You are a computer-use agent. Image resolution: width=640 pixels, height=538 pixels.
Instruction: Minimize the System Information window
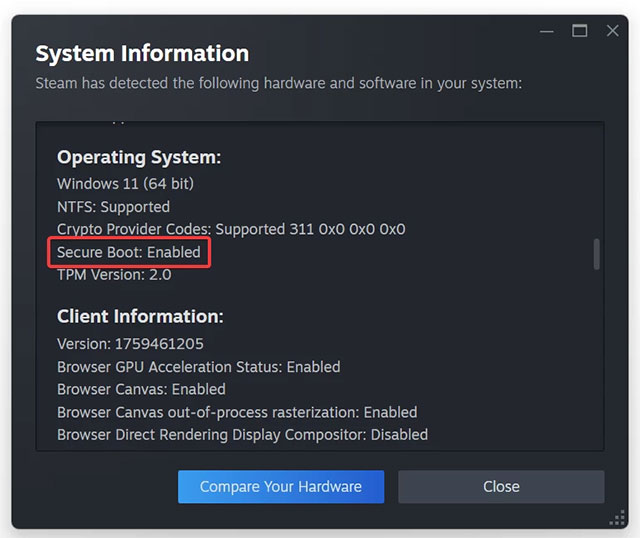click(x=548, y=31)
